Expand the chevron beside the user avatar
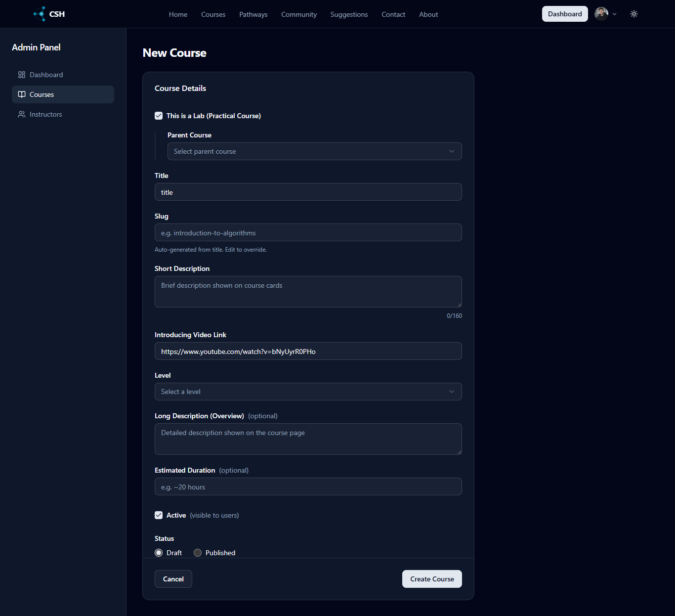This screenshot has width=675, height=616. [x=615, y=14]
